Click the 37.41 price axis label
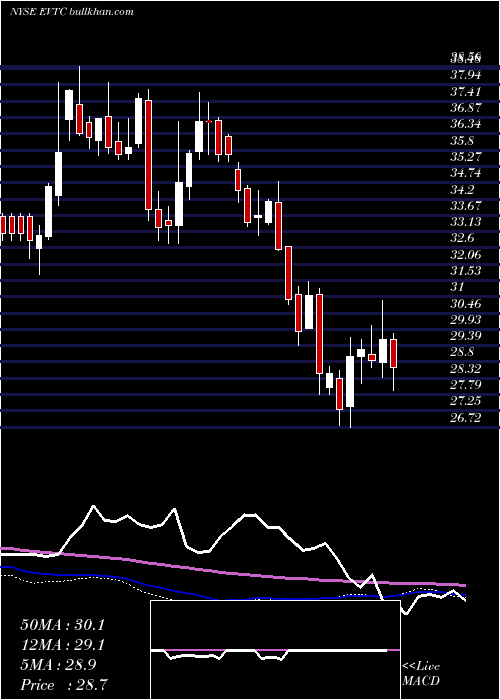 466,92
